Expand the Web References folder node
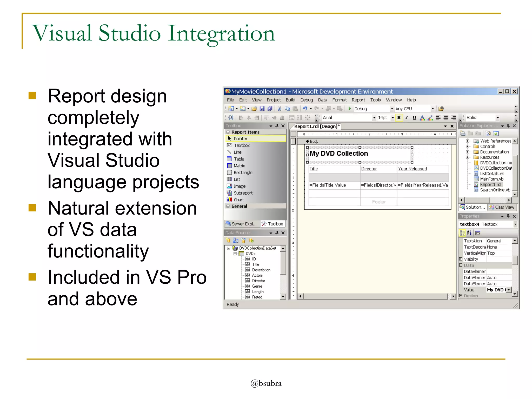Image resolution: width=532 pixels, height=399 pixels. pos(467,141)
